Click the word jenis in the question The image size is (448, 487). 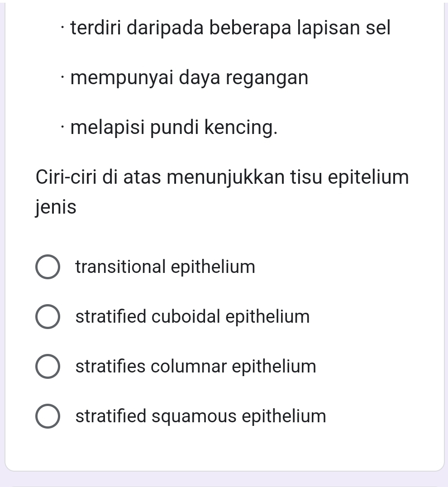point(56,207)
